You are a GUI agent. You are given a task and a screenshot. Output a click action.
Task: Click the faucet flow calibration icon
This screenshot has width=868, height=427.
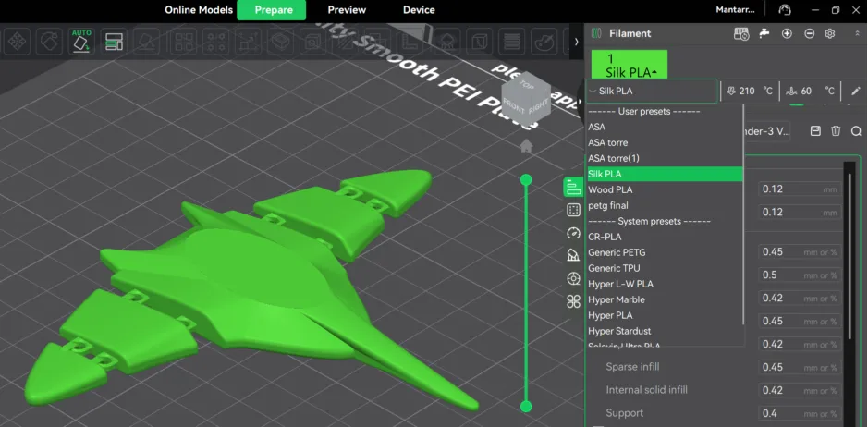pos(764,34)
